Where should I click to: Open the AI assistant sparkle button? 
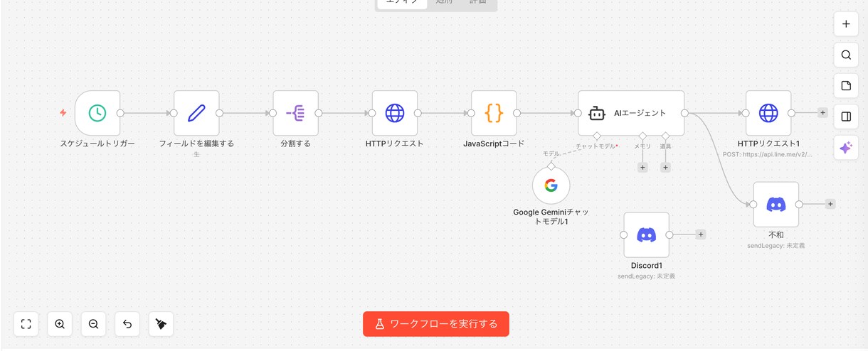coord(846,148)
